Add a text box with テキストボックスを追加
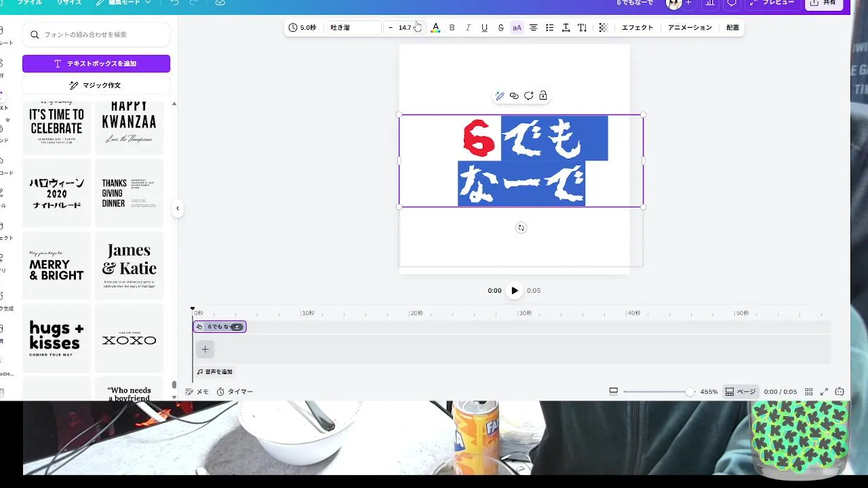 [96, 64]
